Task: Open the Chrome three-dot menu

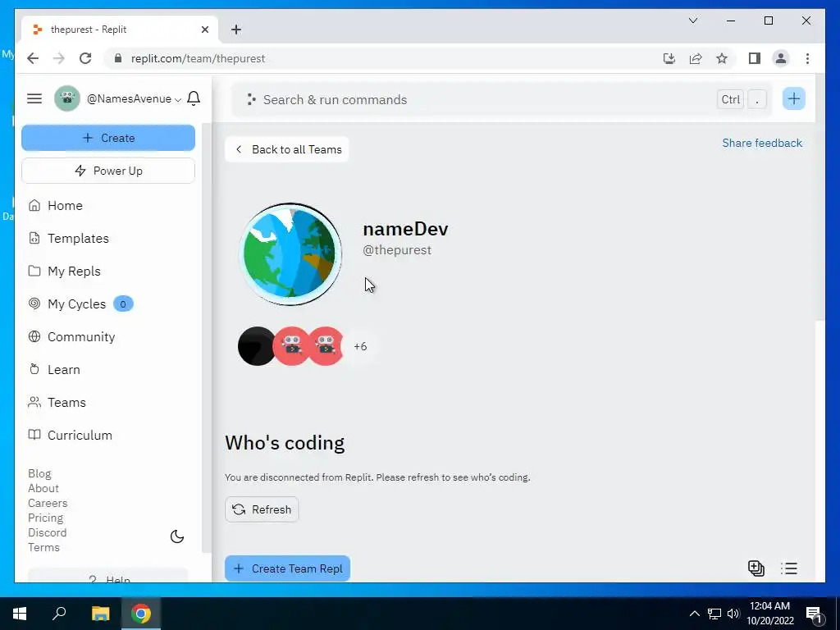Action: (807, 58)
